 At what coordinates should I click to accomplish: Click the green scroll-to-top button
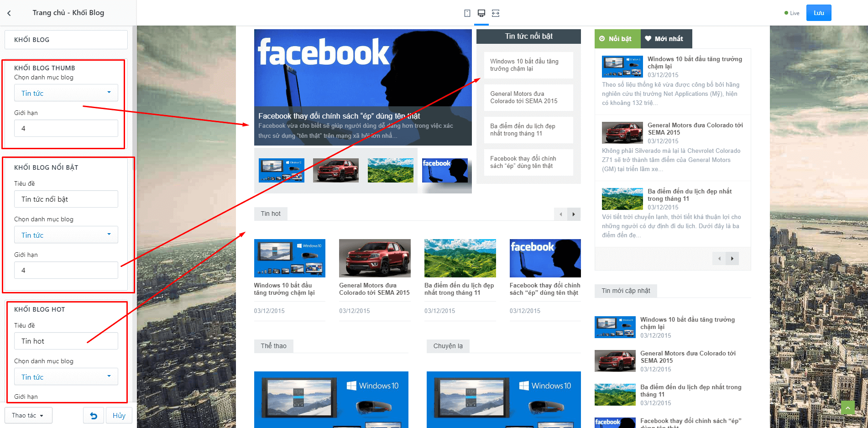pyautogui.click(x=848, y=407)
